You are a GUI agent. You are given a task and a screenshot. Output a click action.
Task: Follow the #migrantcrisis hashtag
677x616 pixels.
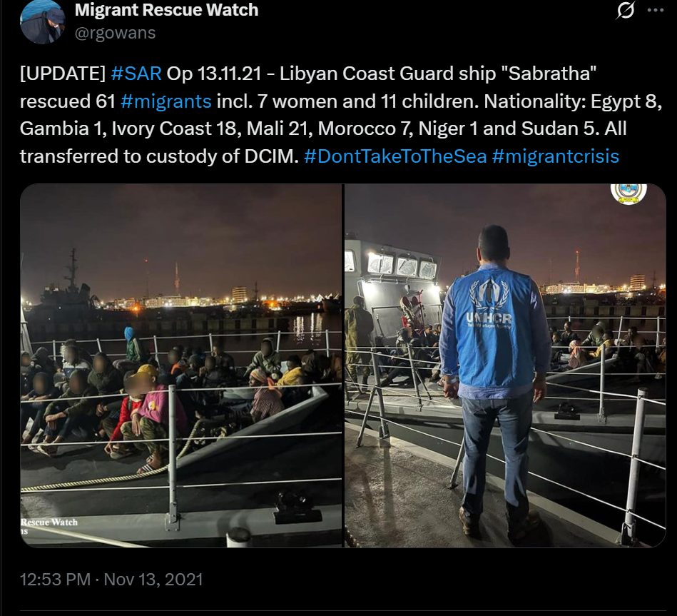pos(555,156)
